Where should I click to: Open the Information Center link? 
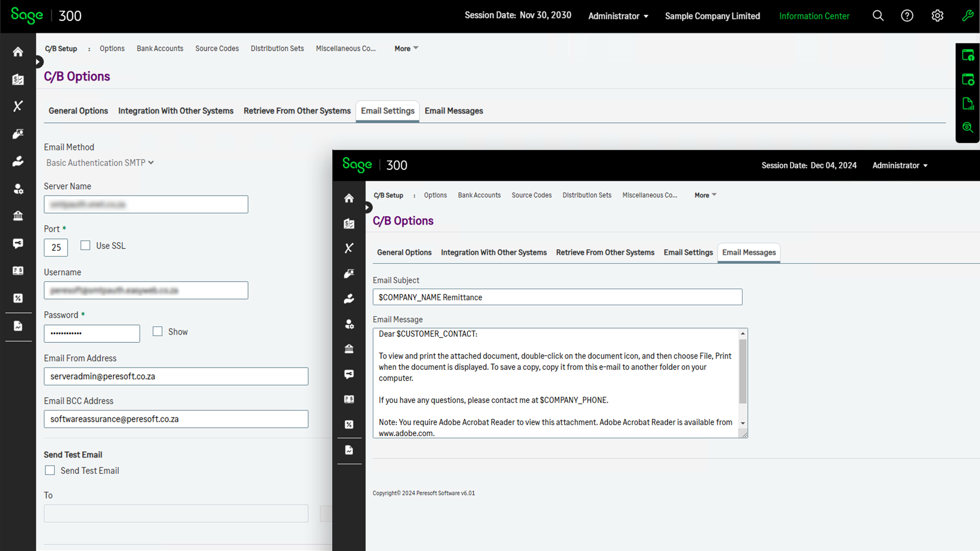coord(814,16)
